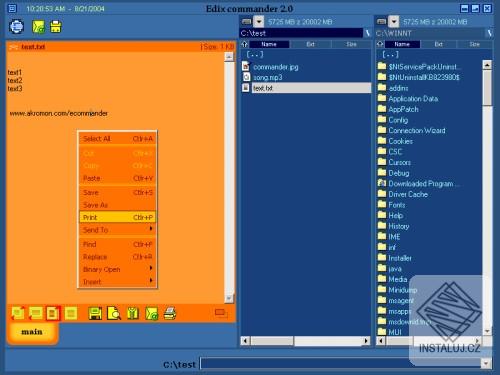Image resolution: width=500 pixels, height=375 pixels.
Task: Choose Save As in the context menu
Action: (x=117, y=205)
